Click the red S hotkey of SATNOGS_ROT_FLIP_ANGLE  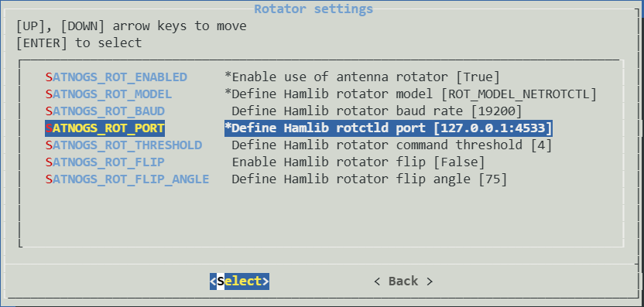[x=49, y=179]
